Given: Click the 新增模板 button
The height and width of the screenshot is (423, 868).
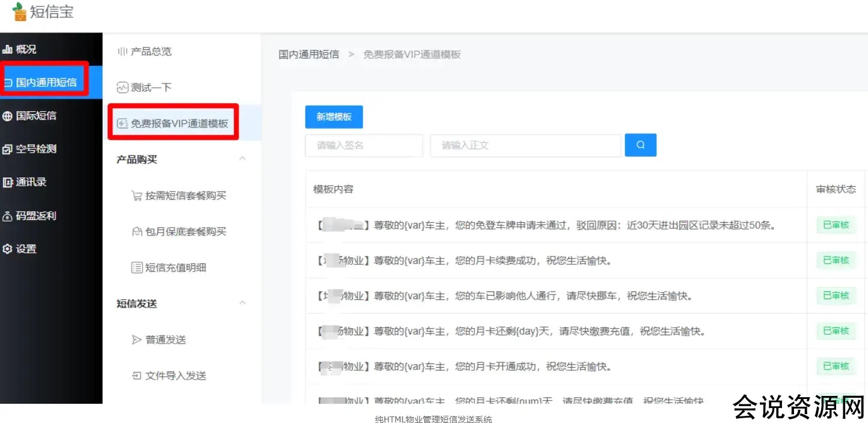Looking at the screenshot, I should pos(334,117).
